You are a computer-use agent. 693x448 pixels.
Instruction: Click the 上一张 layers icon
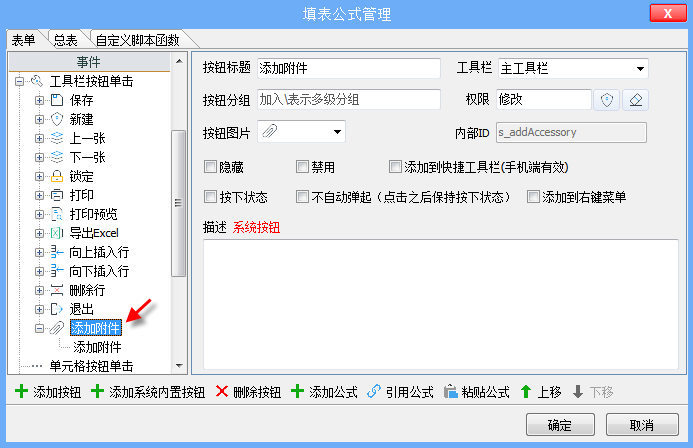[x=57, y=138]
